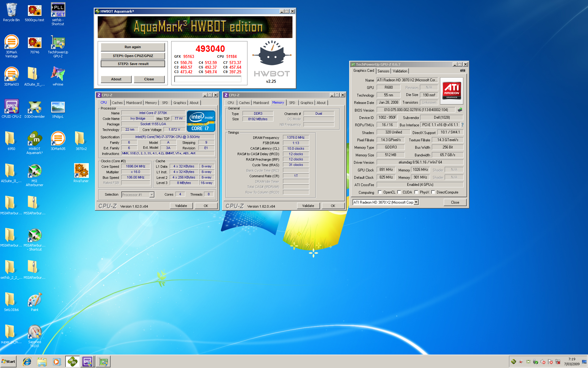Screen dimensions: 588x368
Task: Enable the CUDA checkbox in GPU-Z
Action: click(x=399, y=192)
